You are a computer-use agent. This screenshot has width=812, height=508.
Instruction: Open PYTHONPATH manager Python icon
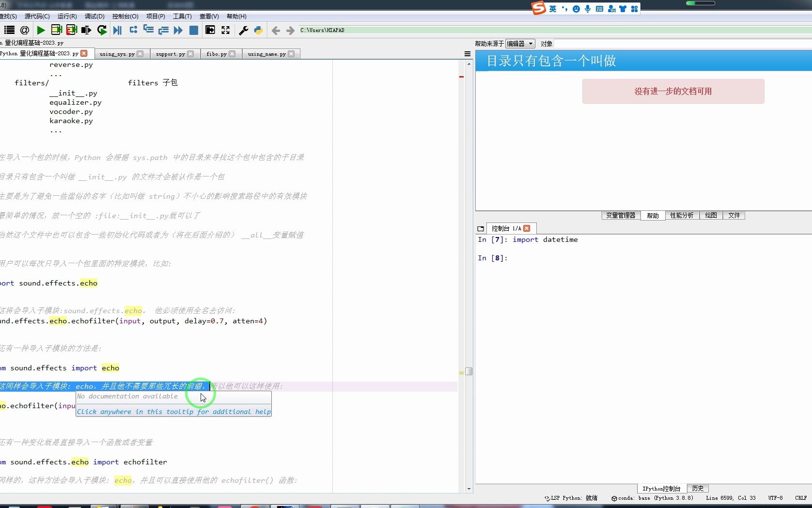click(x=258, y=30)
